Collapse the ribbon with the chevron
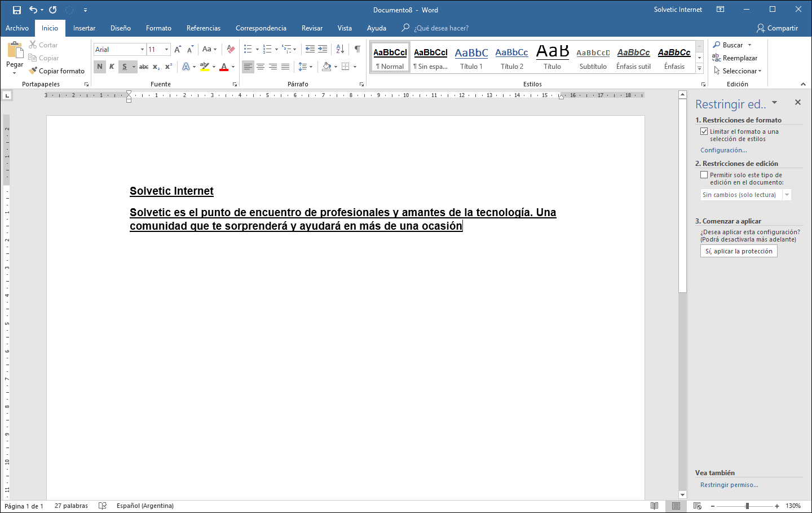812x513 pixels. pyautogui.click(x=803, y=84)
